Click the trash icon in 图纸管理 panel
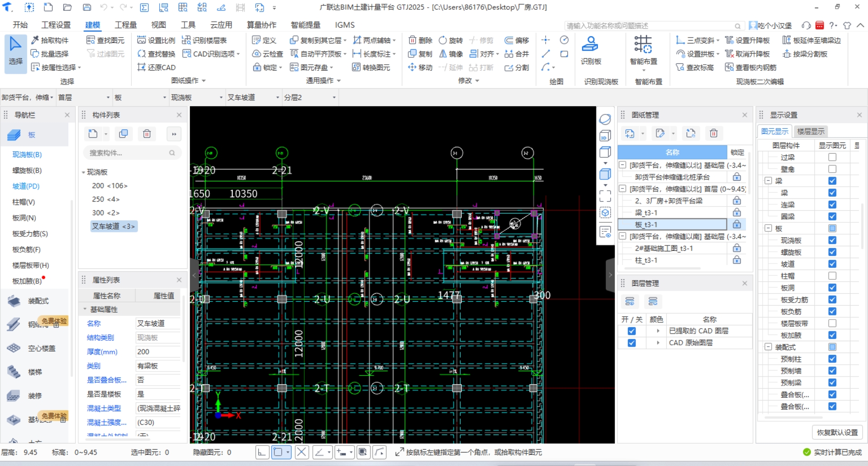 [x=713, y=133]
